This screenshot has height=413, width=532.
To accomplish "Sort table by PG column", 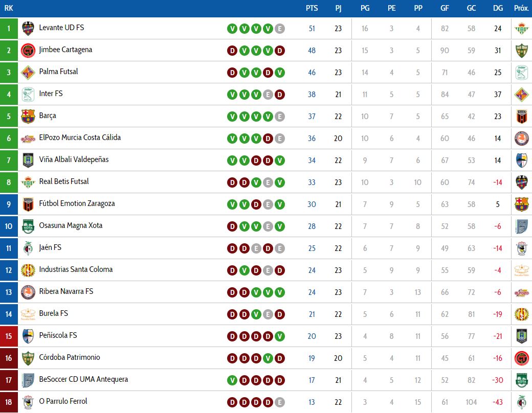I will (365, 8).
